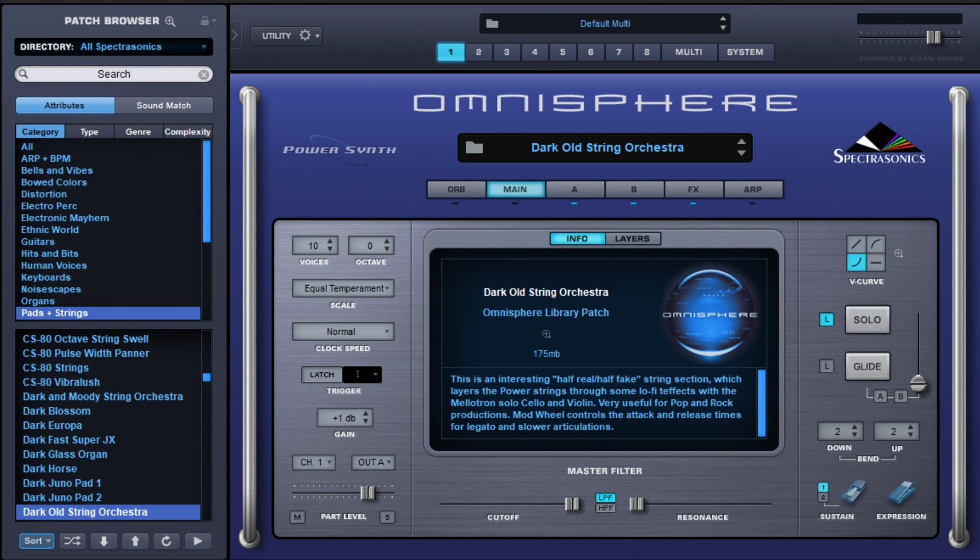Click the Resonance slider handle
The height and width of the screenshot is (560, 980).
pos(637,504)
